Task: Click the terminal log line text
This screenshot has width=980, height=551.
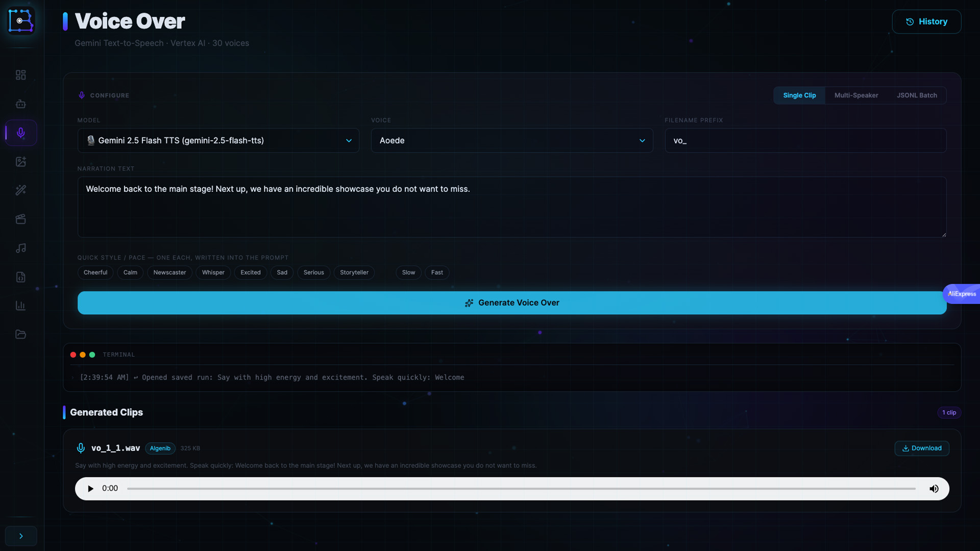Action: tap(272, 378)
